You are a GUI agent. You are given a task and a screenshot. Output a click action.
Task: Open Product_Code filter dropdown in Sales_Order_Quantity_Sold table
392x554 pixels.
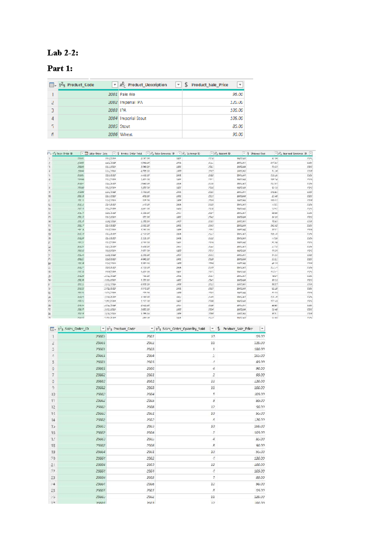[x=152, y=329]
